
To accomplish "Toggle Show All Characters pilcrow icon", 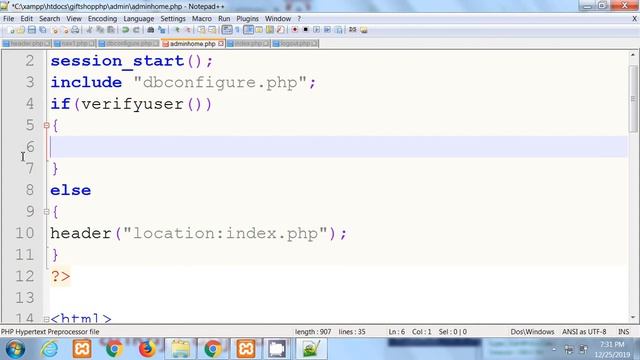I will [x=237, y=30].
